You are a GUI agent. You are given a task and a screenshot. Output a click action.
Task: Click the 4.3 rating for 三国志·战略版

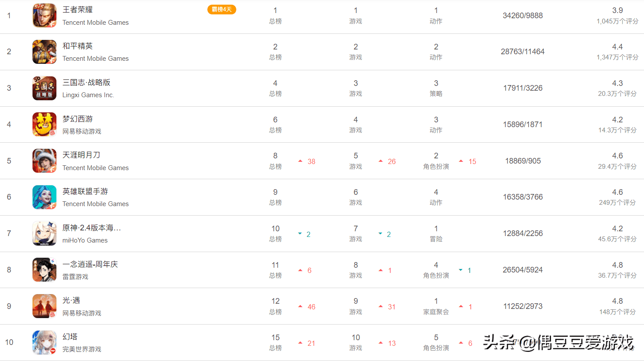(617, 83)
